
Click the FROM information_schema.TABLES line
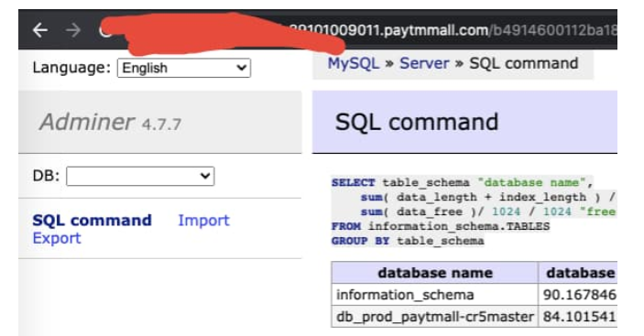[x=441, y=226]
